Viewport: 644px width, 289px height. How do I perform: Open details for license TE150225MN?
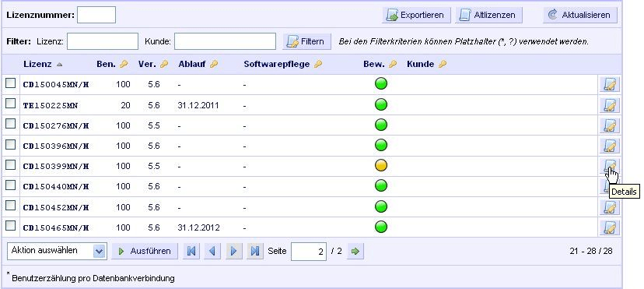click(x=610, y=105)
